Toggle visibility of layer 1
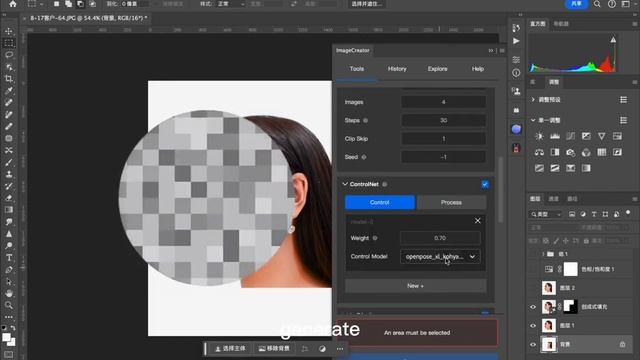This screenshot has width=640, height=360. coord(533,326)
